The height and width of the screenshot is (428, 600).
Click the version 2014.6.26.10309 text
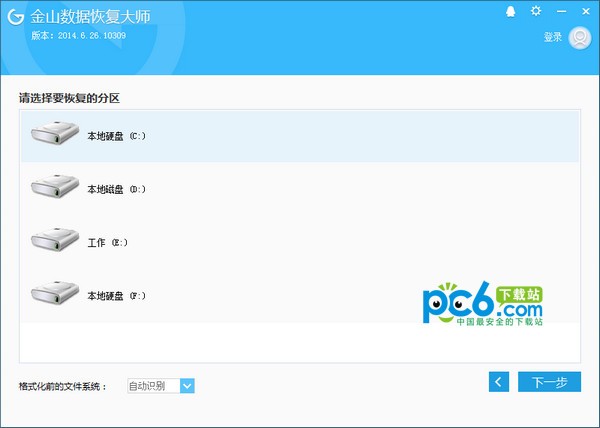(78, 36)
